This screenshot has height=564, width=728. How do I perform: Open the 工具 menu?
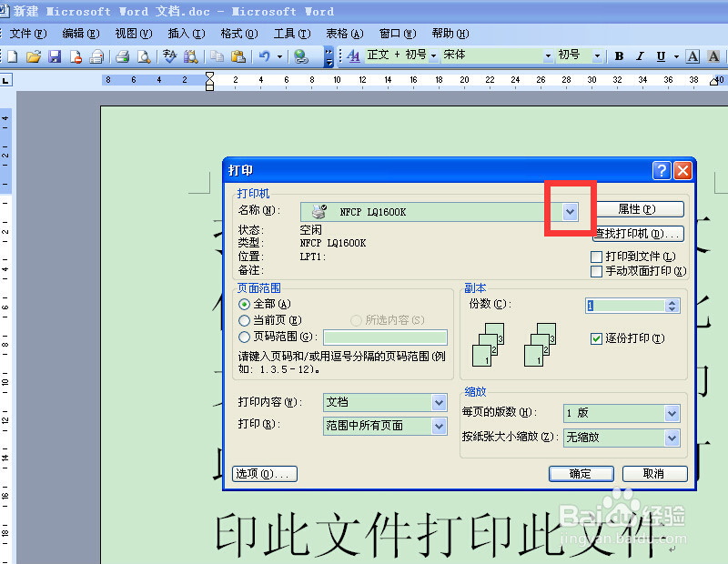point(292,34)
